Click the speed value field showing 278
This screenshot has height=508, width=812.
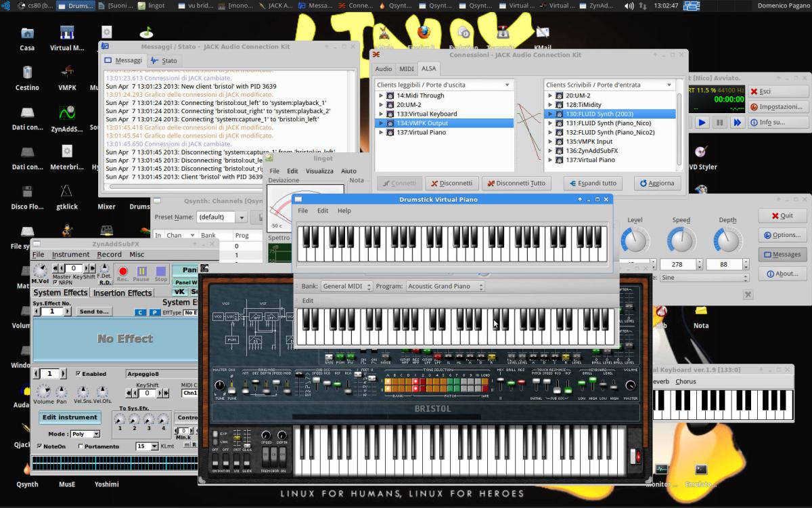pyautogui.click(x=677, y=264)
